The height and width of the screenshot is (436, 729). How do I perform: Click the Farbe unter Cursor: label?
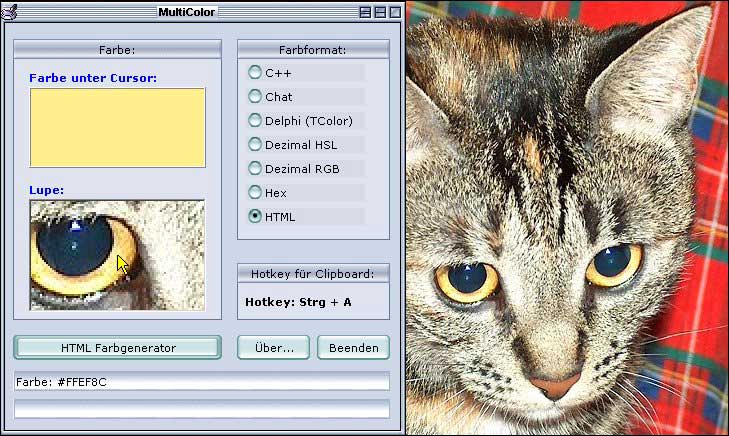pos(93,78)
